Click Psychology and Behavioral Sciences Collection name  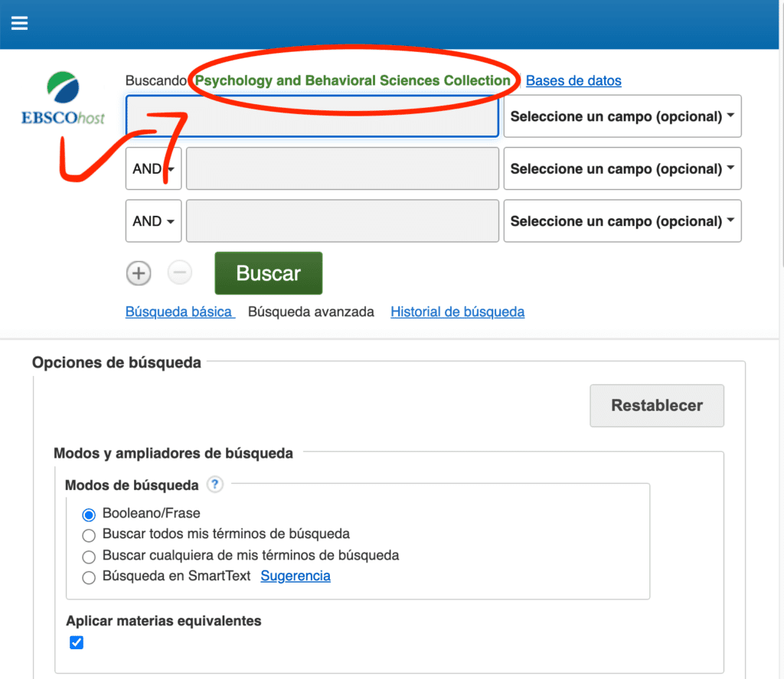tap(352, 80)
